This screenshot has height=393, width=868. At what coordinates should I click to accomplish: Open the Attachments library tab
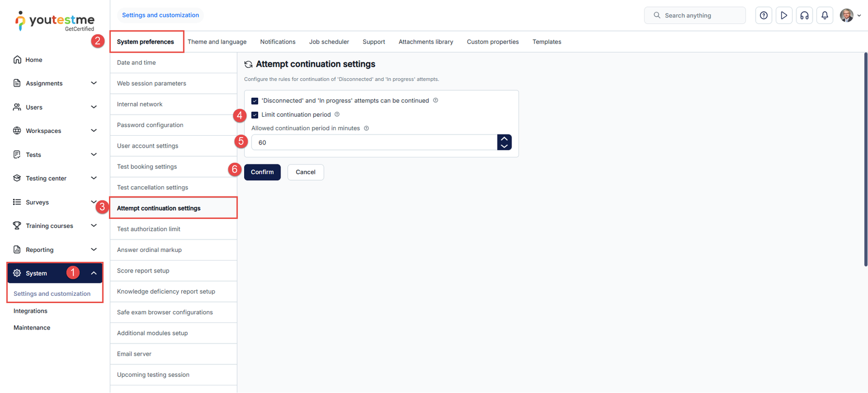pos(426,42)
